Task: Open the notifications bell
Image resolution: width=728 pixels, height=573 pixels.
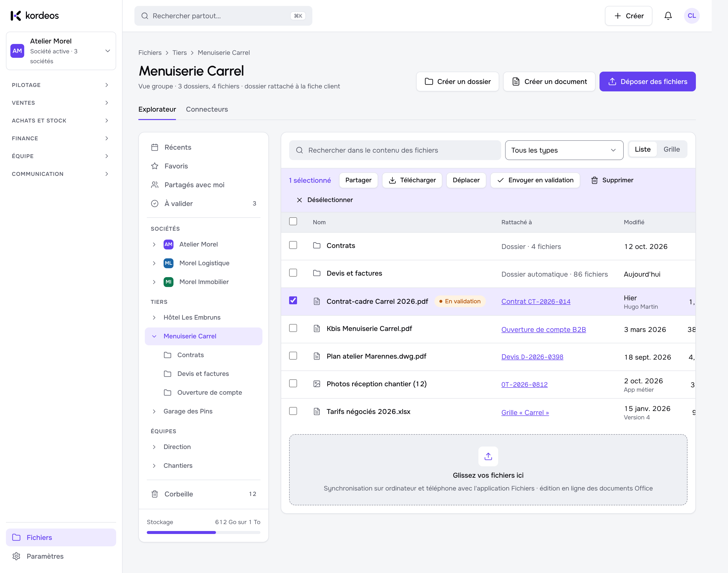Action: 668,16
